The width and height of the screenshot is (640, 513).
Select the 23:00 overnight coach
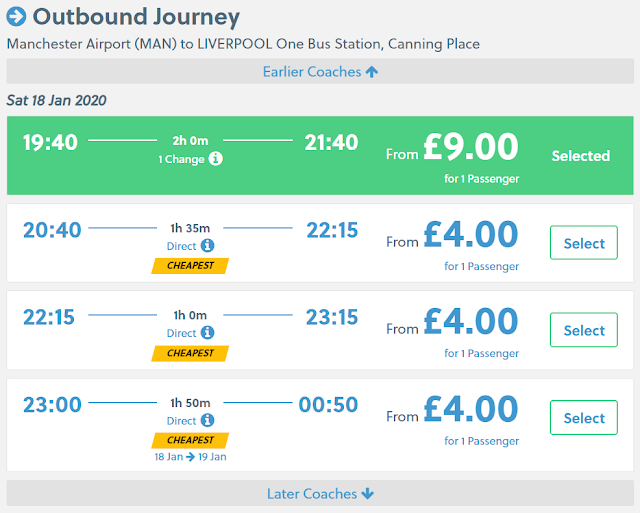pyautogui.click(x=584, y=418)
